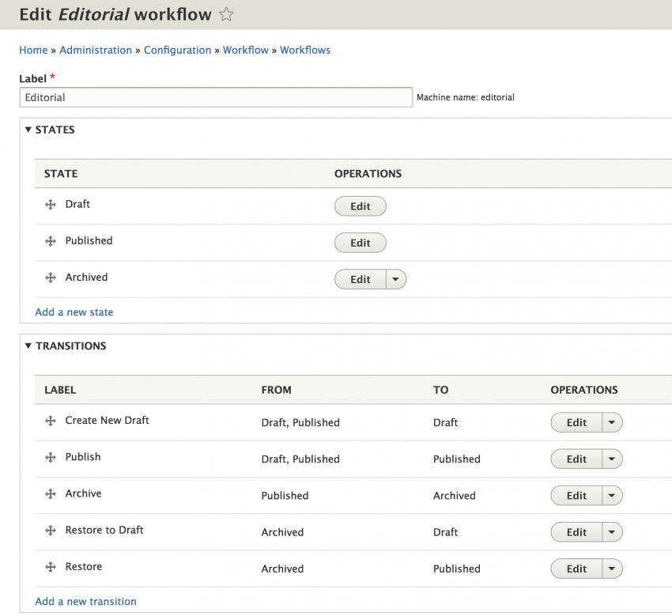Select the drag handle for the Archive transition
The height and width of the screenshot is (616, 672).
[51, 493]
